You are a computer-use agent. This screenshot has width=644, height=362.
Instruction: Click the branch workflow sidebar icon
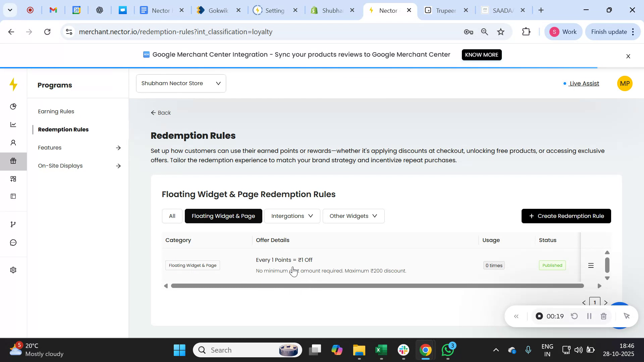point(13,224)
